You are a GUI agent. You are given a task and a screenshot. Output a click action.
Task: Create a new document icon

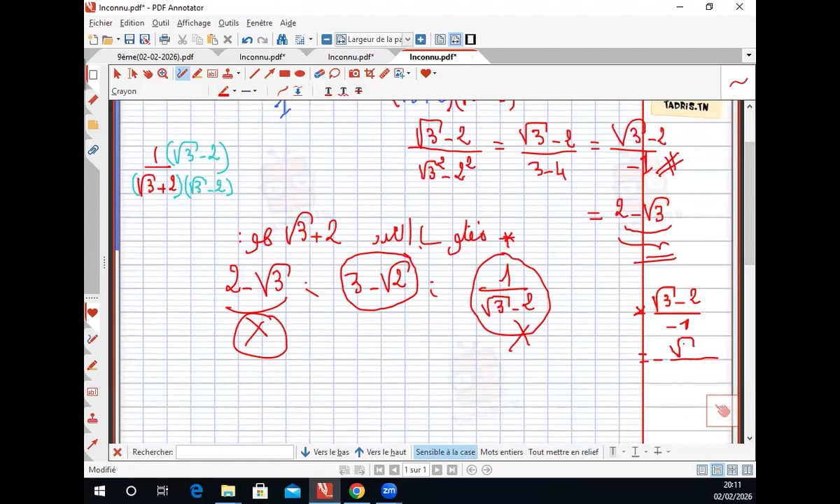93,40
